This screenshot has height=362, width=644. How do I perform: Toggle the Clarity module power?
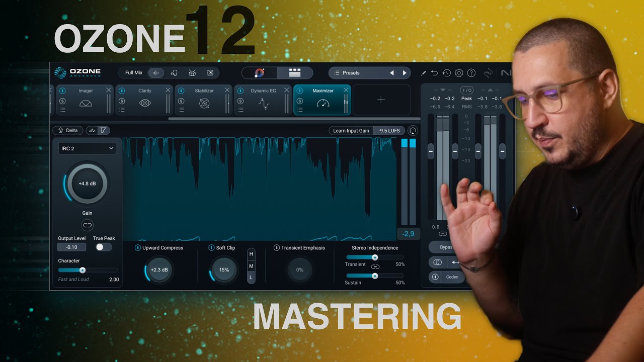(x=122, y=91)
